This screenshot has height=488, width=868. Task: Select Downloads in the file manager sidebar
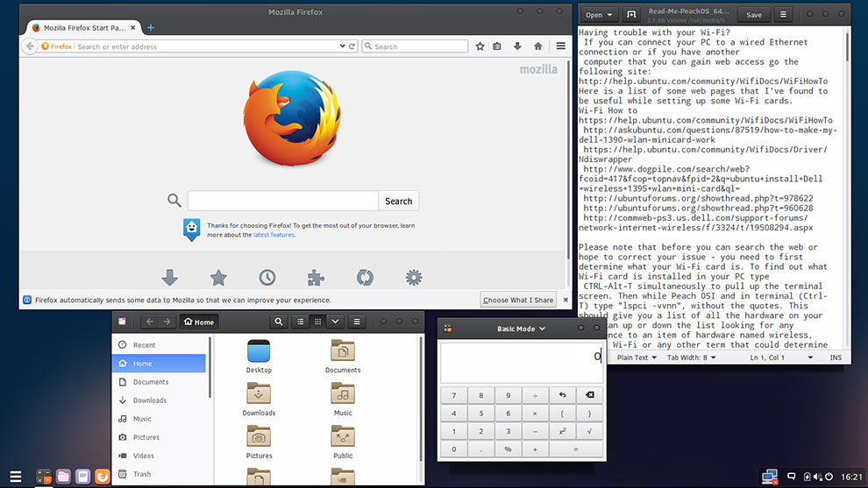pyautogui.click(x=160, y=400)
